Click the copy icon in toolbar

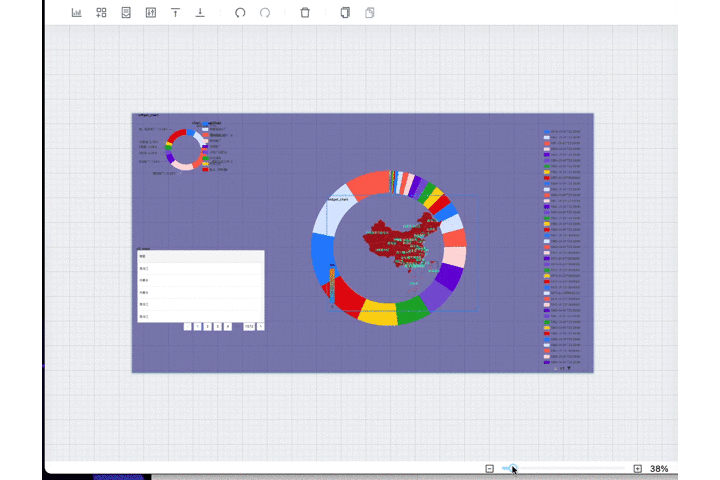[345, 13]
